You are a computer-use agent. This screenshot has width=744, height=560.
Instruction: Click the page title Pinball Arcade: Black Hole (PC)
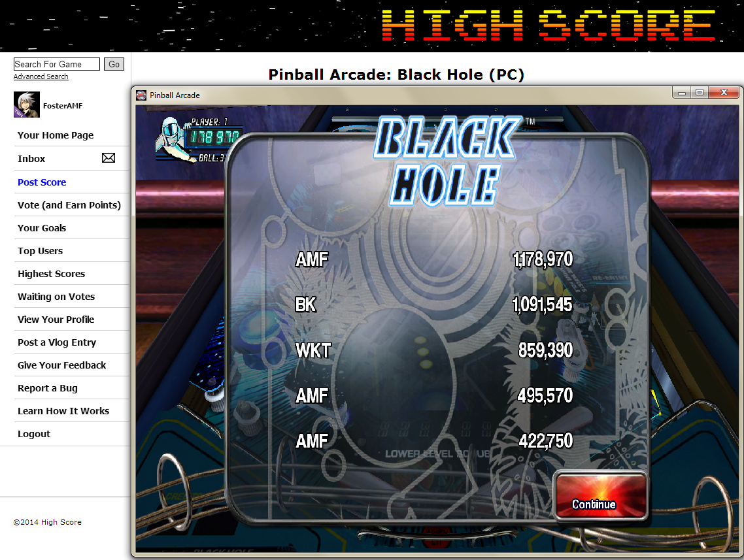pos(396,74)
